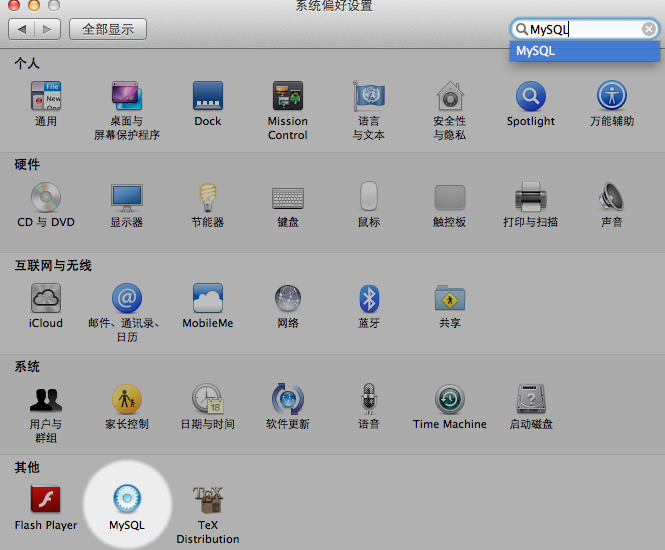Click the back navigation arrow
This screenshot has height=550, width=665.
[21, 29]
